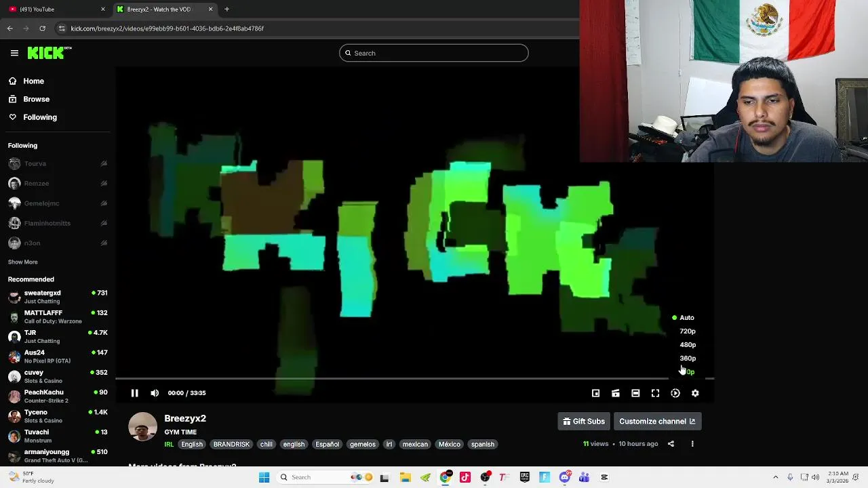Viewport: 868px width, 488px height.
Task: Open Tuvachi recommended channel
Action: [x=58, y=436]
